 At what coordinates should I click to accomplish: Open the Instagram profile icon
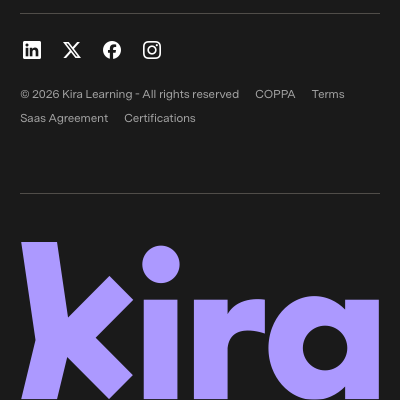click(x=152, y=50)
